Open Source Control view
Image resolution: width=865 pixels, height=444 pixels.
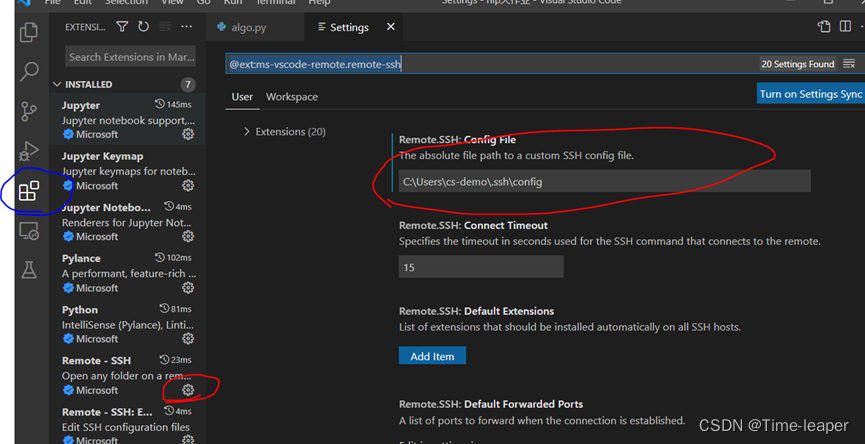click(x=29, y=111)
